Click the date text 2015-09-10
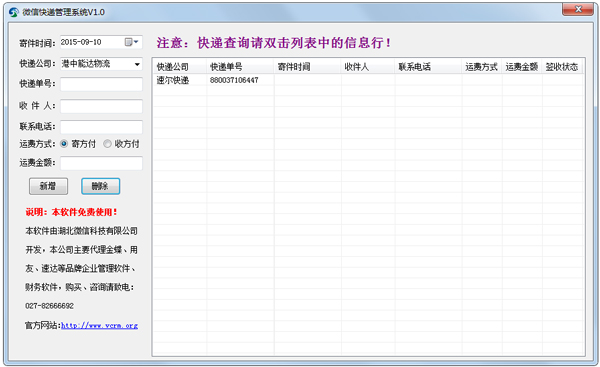600x367 pixels. coord(81,42)
